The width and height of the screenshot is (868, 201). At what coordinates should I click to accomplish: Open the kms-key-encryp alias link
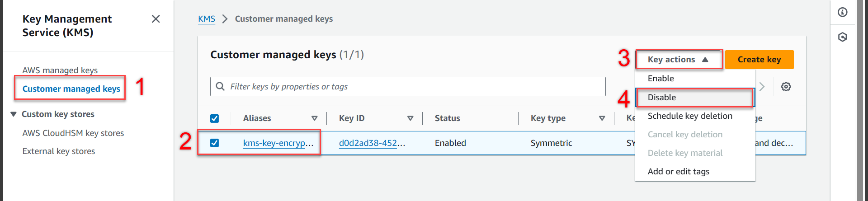click(278, 143)
